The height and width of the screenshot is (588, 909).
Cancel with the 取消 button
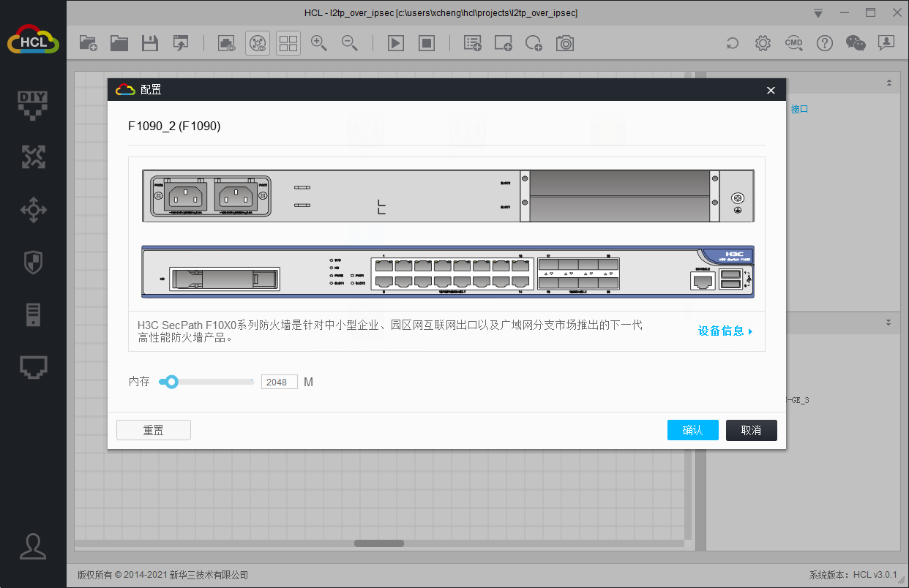pyautogui.click(x=752, y=430)
